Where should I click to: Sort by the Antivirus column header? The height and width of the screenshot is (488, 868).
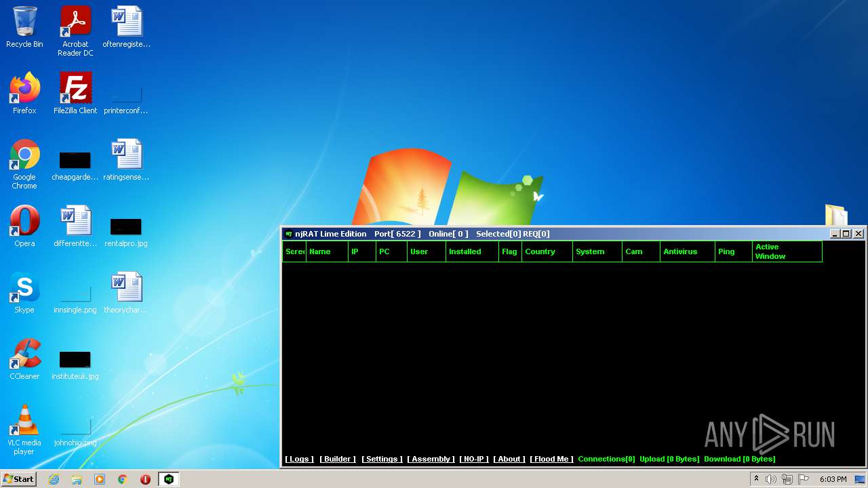pos(688,251)
